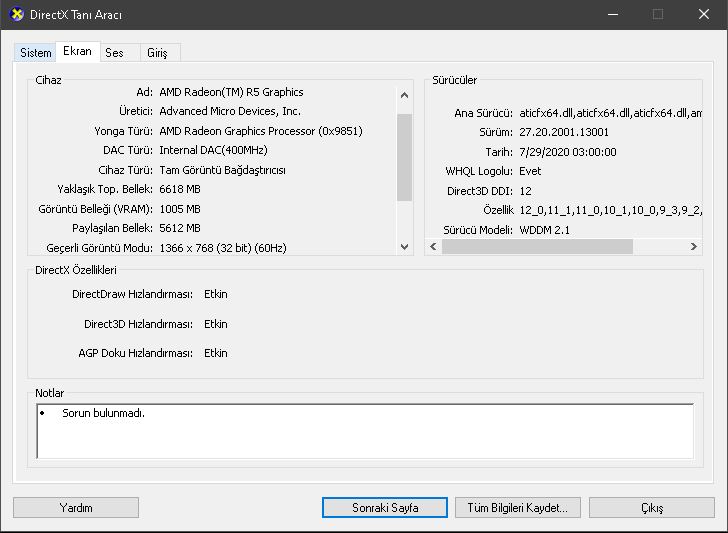Click the '6618 MB' memory value

(x=180, y=189)
